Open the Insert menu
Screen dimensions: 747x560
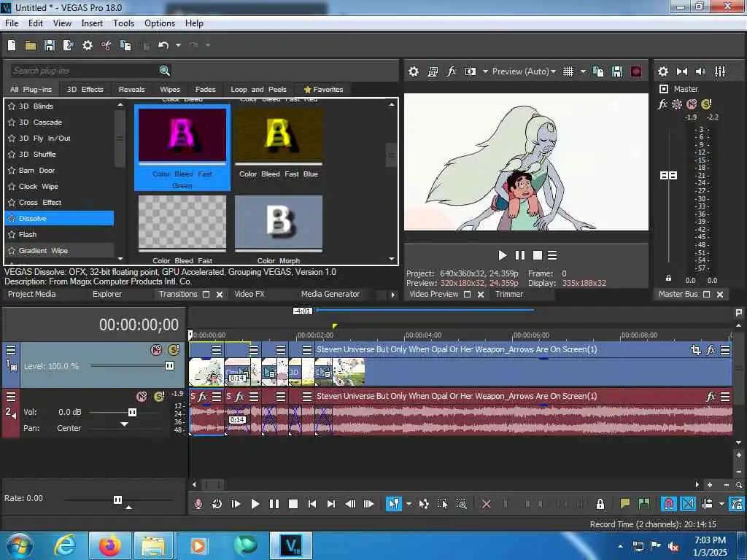click(x=92, y=23)
